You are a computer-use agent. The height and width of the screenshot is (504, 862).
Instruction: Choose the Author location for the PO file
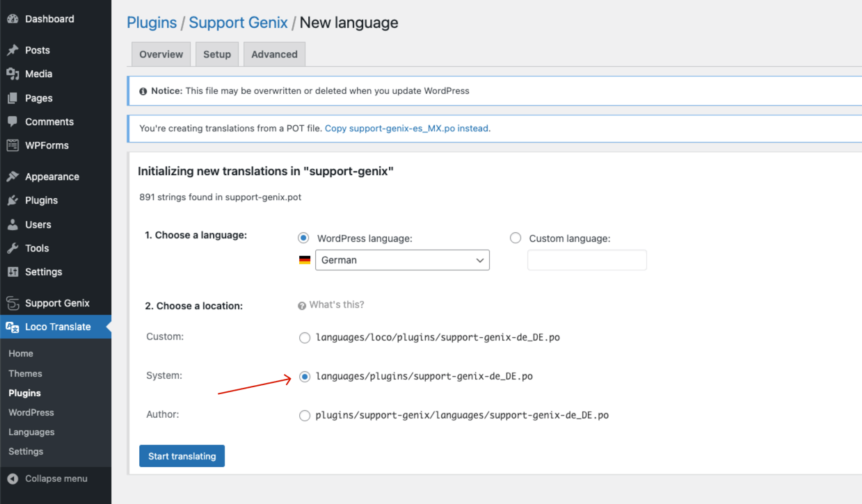coord(305,415)
